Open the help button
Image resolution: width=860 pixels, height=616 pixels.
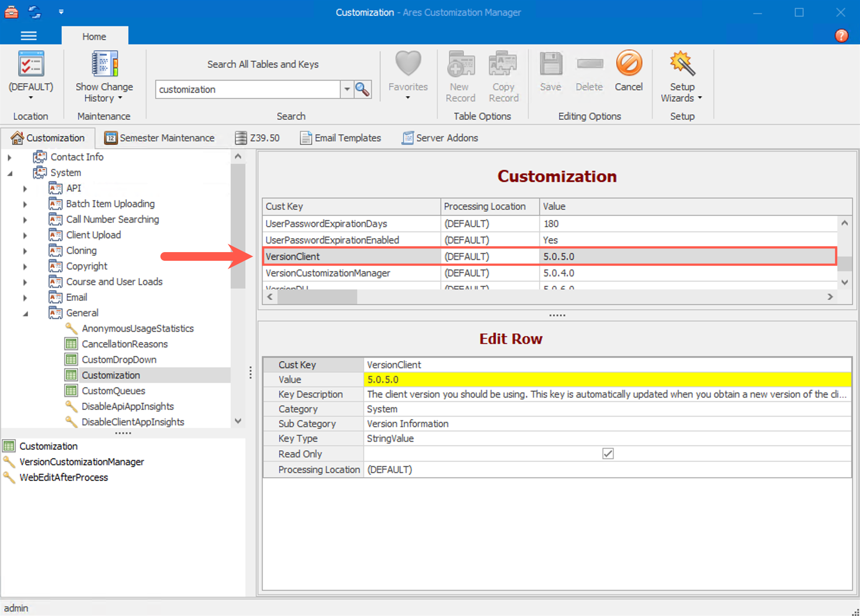tap(842, 36)
